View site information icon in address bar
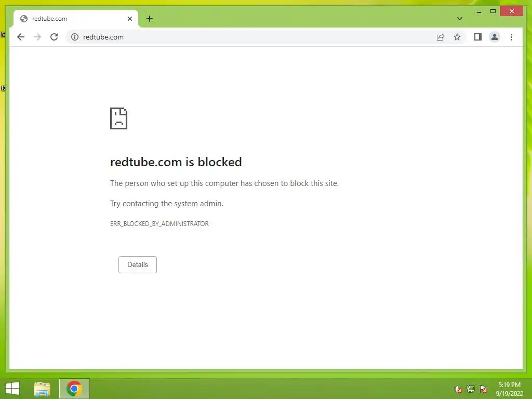532x399 pixels. [75, 37]
